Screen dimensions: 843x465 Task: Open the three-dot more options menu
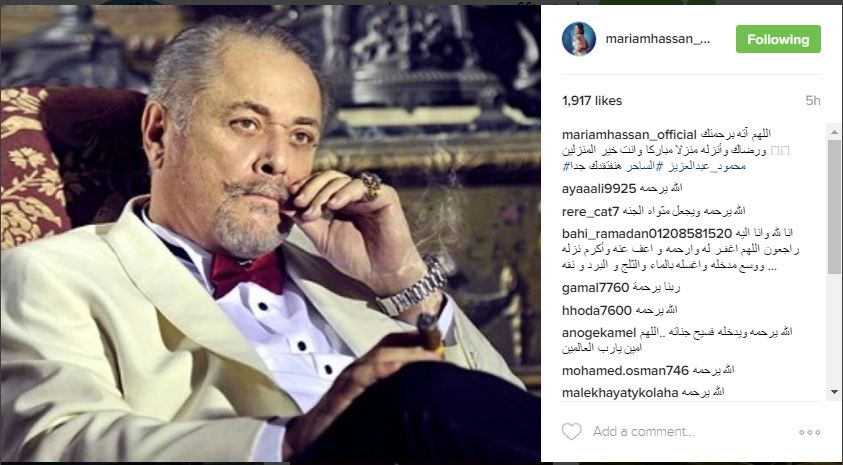pos(809,432)
